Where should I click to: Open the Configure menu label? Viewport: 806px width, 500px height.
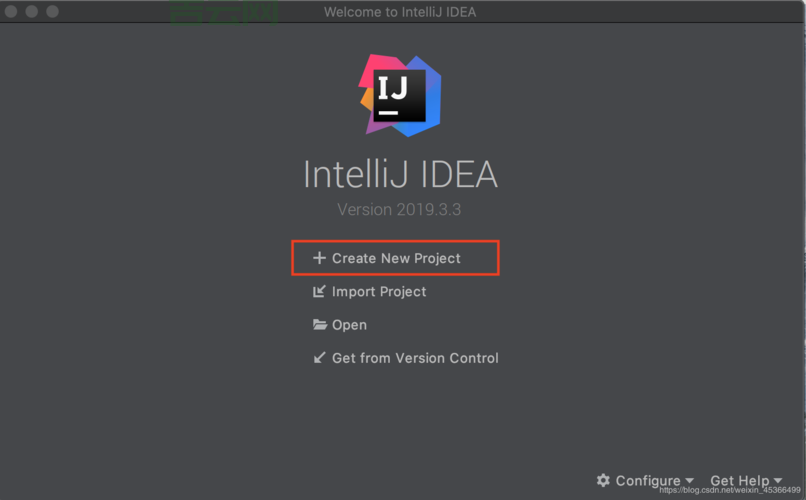coord(648,481)
